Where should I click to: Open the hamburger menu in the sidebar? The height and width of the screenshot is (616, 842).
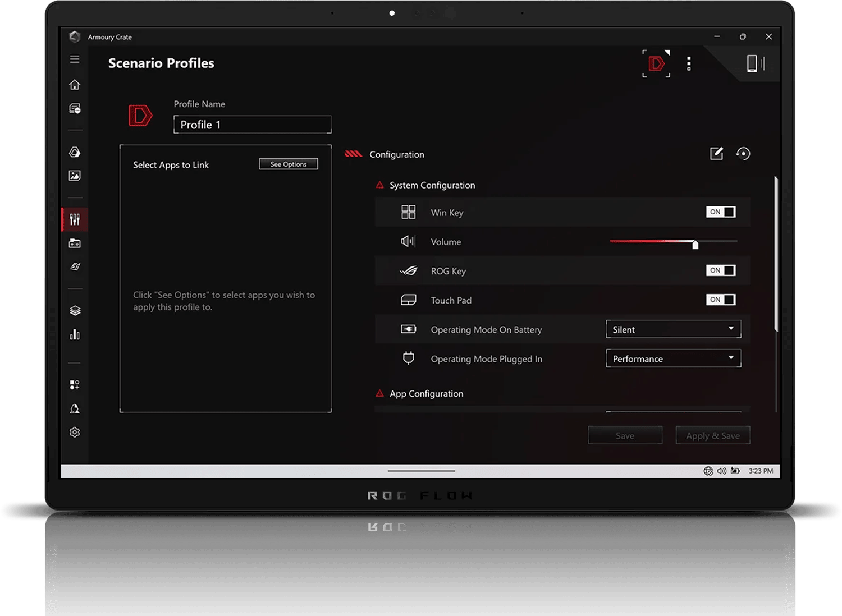75,59
